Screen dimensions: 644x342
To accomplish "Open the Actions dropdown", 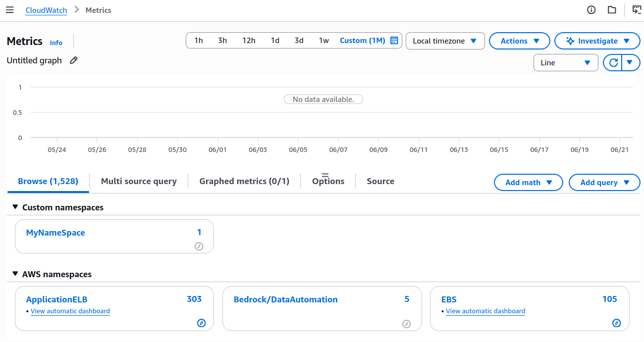I will pos(520,41).
